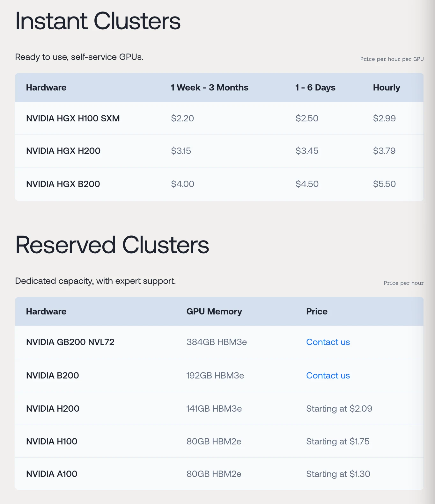435x504 pixels.
Task: Click the 80GB HBM2e cell for NVIDIA A100
Action: point(214,474)
